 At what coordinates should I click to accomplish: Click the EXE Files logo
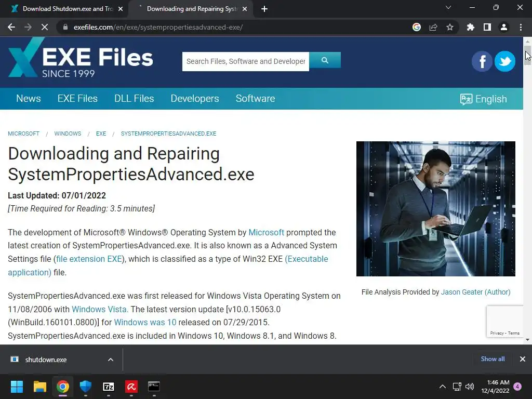click(x=81, y=58)
